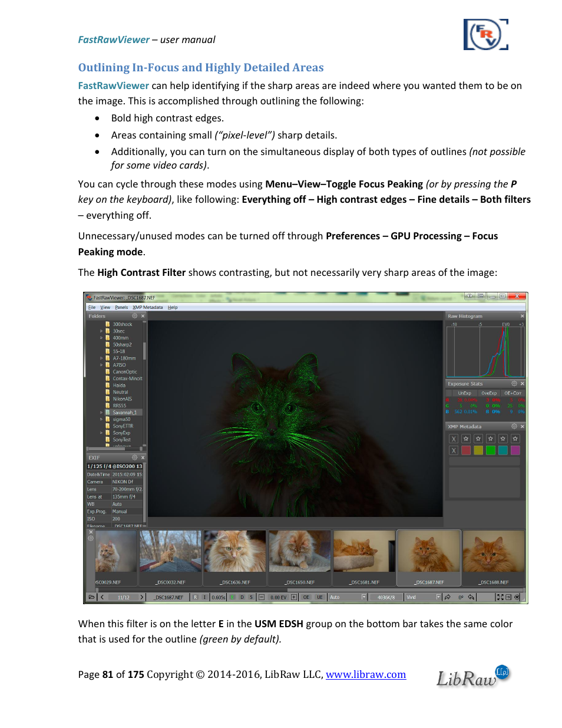
Task: Select the NikonAIS folder
Action: coord(123,399)
